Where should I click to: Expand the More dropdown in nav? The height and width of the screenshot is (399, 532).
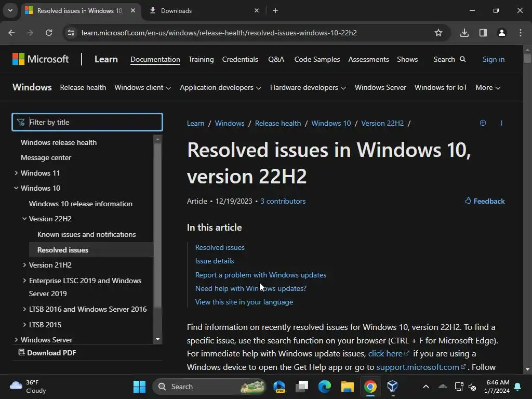[488, 87]
